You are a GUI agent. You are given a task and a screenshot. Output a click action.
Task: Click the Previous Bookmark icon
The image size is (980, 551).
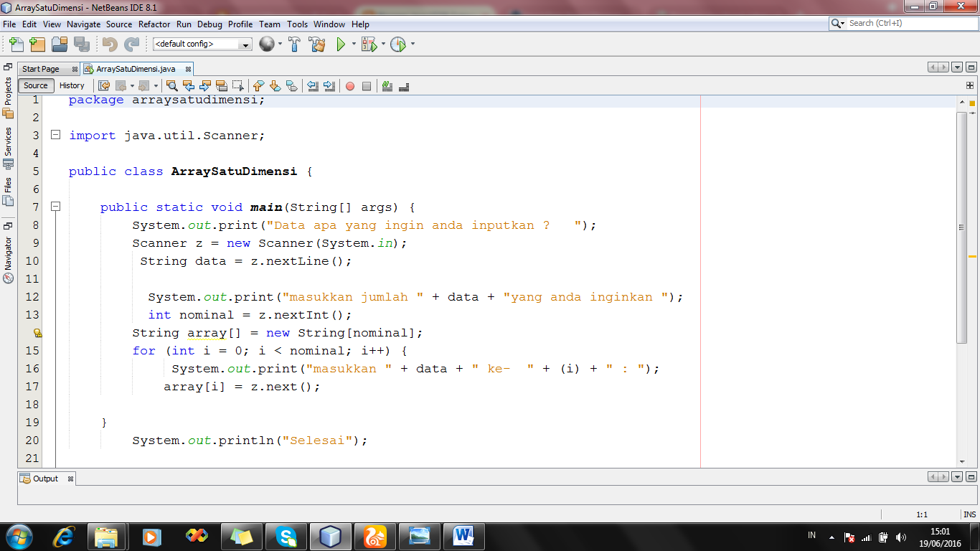click(259, 86)
